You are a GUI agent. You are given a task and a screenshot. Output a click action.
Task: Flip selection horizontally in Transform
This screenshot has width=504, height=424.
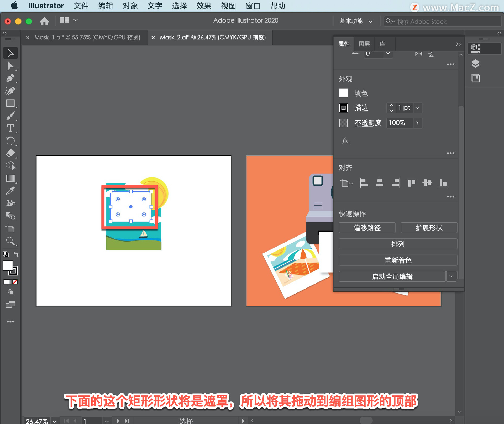419,54
